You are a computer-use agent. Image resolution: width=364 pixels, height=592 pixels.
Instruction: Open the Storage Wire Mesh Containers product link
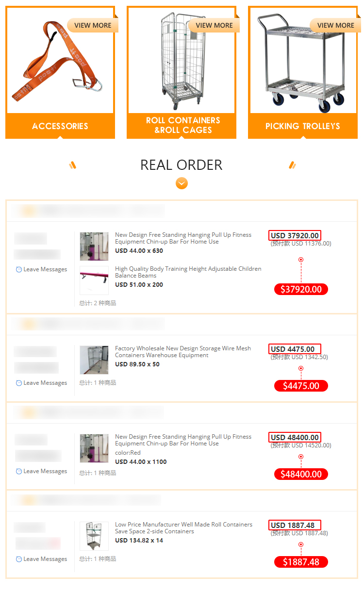point(183,352)
